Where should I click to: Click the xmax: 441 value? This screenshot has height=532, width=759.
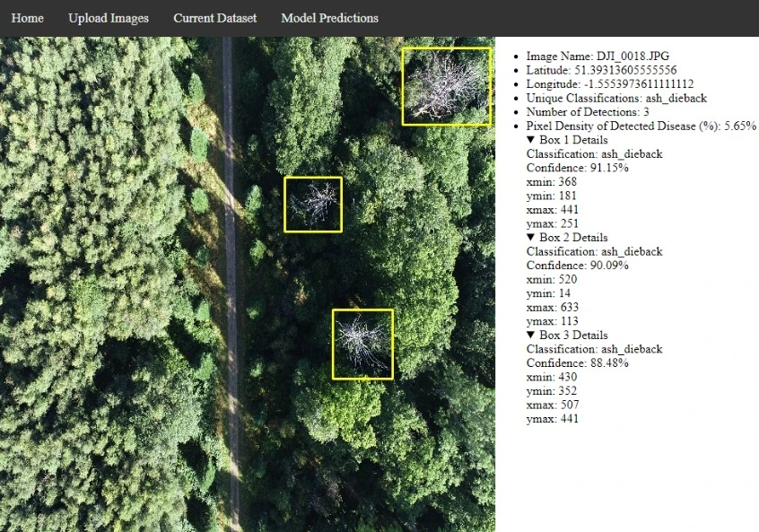553,210
